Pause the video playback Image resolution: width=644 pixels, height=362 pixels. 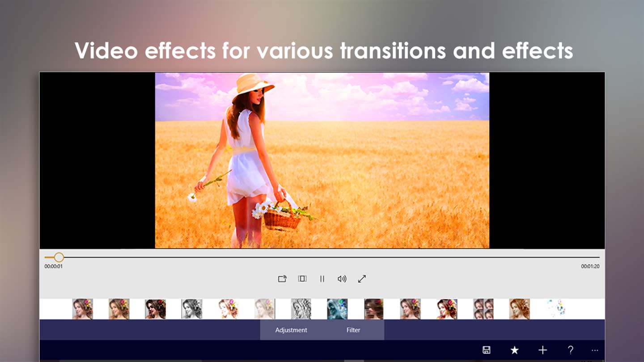(x=322, y=279)
